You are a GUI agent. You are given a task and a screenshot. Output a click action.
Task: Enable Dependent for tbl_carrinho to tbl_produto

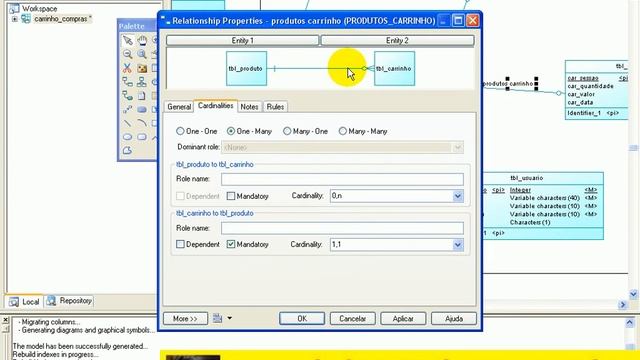(x=180, y=244)
